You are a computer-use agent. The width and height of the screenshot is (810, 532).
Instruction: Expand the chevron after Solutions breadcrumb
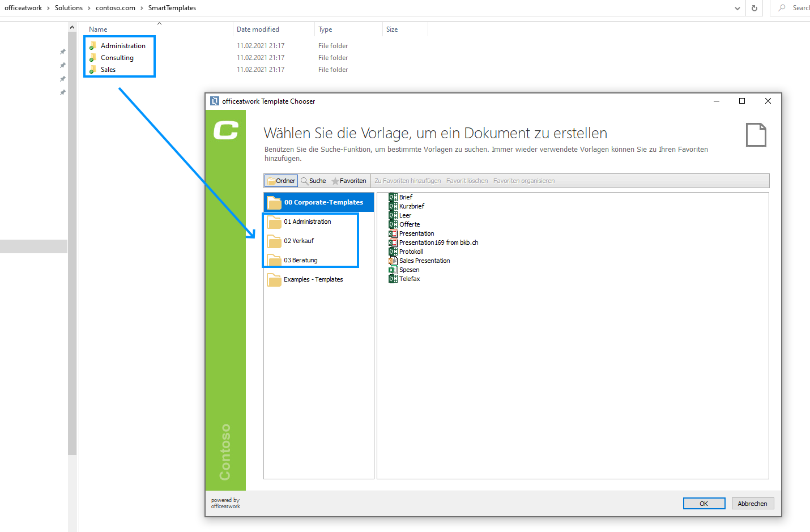click(89, 8)
